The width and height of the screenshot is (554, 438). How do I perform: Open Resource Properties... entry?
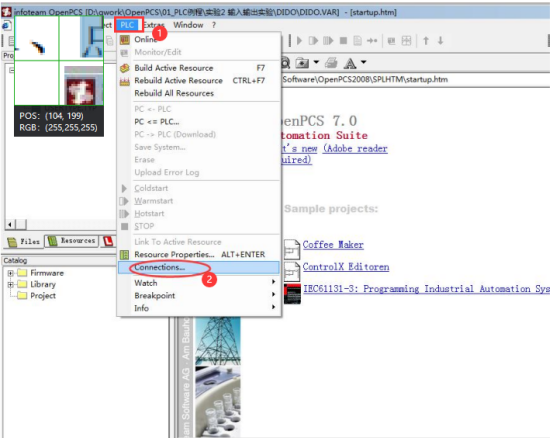(199, 254)
